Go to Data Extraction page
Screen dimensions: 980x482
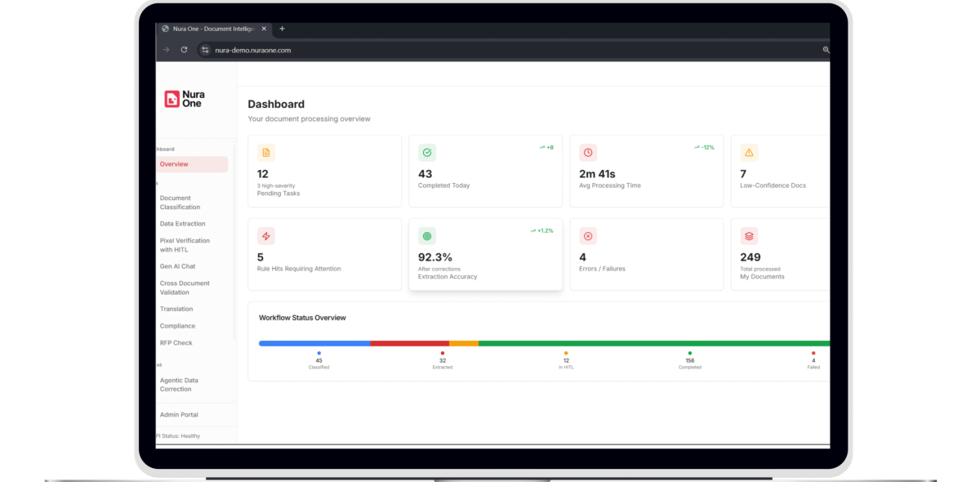[182, 224]
